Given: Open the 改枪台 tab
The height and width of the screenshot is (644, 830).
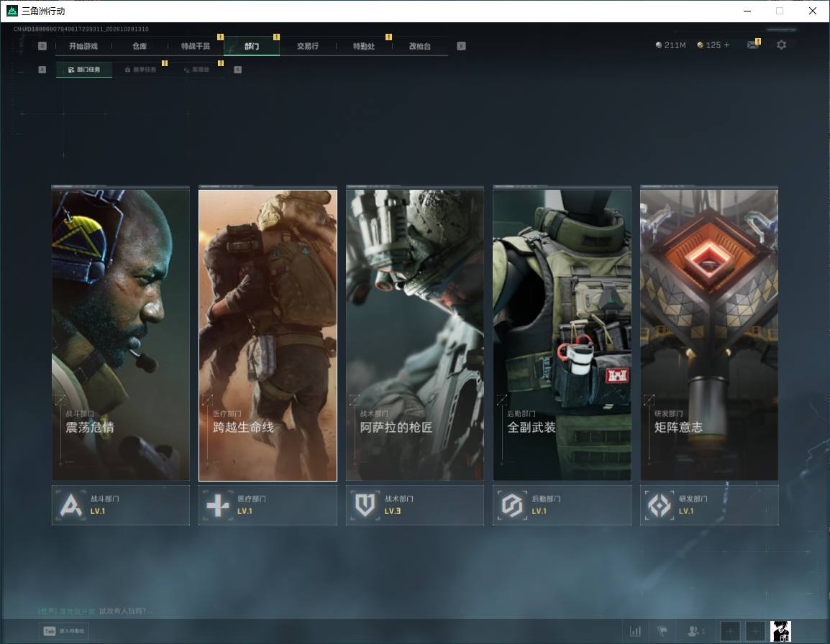Looking at the screenshot, I should coord(420,46).
